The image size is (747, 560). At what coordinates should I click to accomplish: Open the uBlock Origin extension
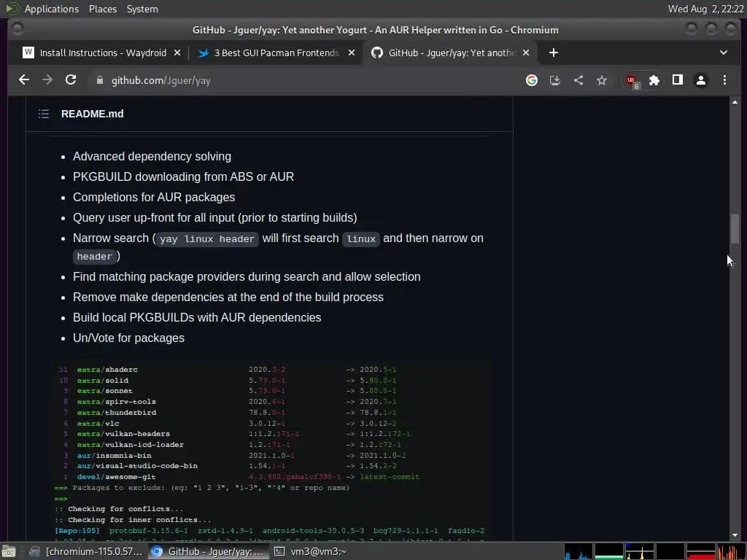(x=632, y=81)
